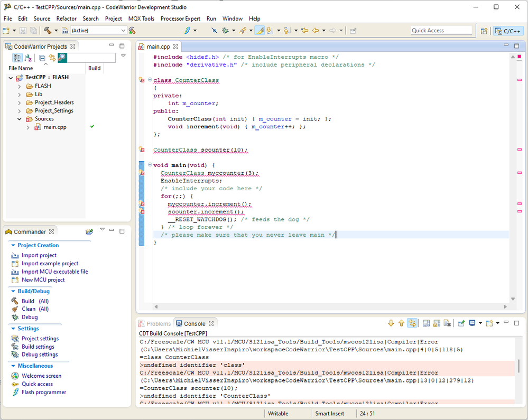528x420 pixels.
Task: Toggle Link with Editor in Projects panel
Action: [52, 58]
